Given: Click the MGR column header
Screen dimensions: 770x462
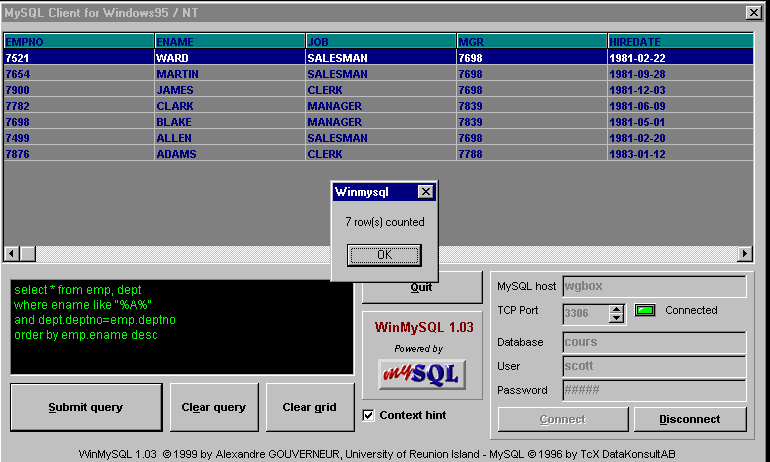Looking at the screenshot, I should 532,42.
